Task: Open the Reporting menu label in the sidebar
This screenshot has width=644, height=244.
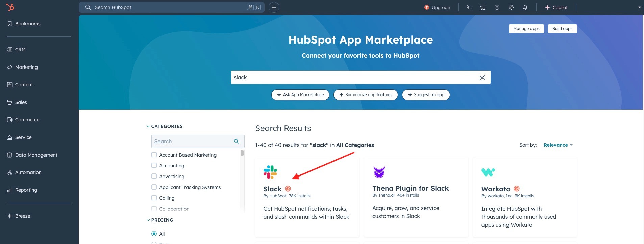Action: point(26,190)
